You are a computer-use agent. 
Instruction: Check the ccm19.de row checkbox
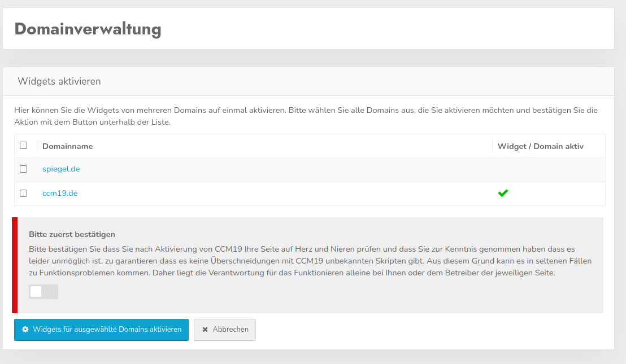tap(24, 193)
